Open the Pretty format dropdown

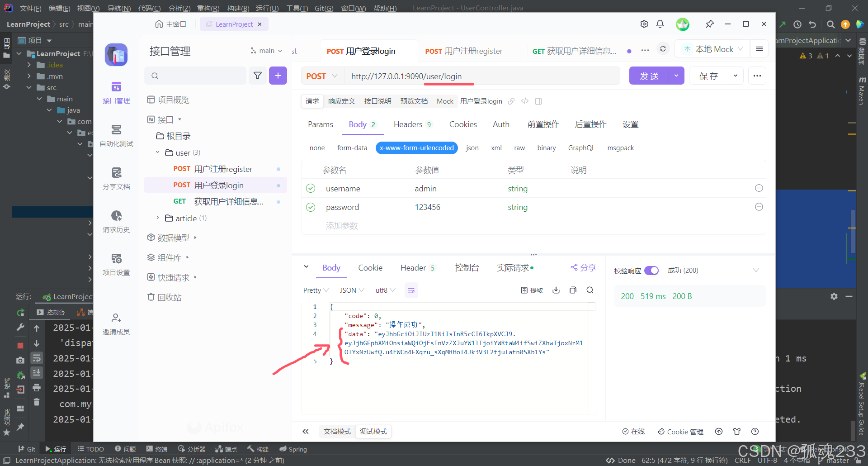[x=316, y=290]
